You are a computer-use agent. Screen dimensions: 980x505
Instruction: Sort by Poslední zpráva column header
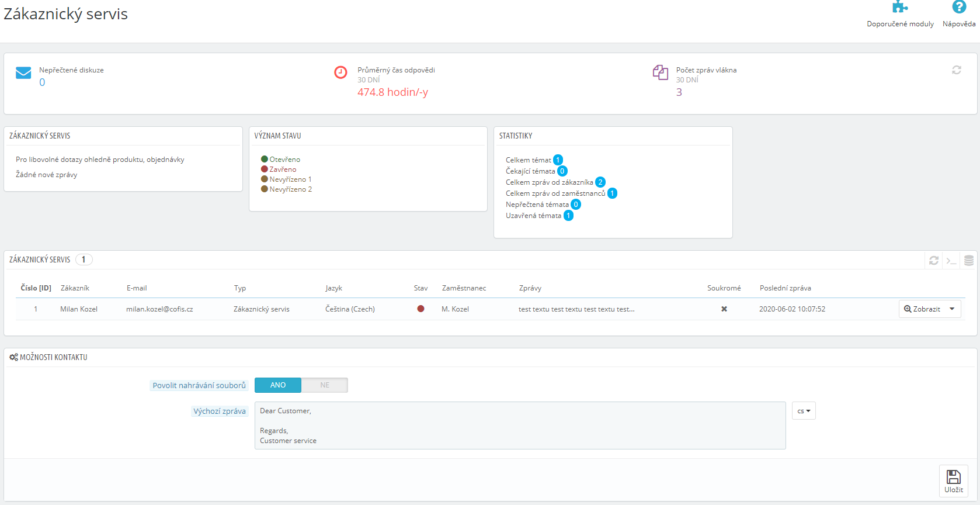[785, 288]
